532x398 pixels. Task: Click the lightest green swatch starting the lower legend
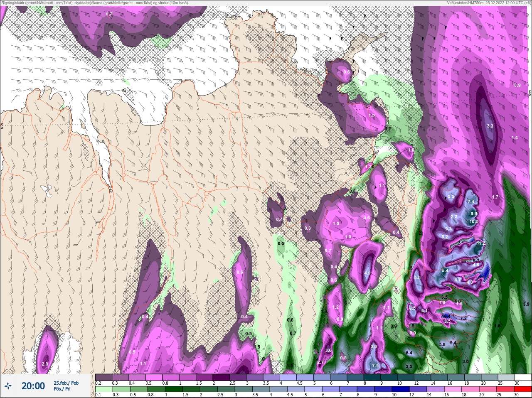point(103,389)
